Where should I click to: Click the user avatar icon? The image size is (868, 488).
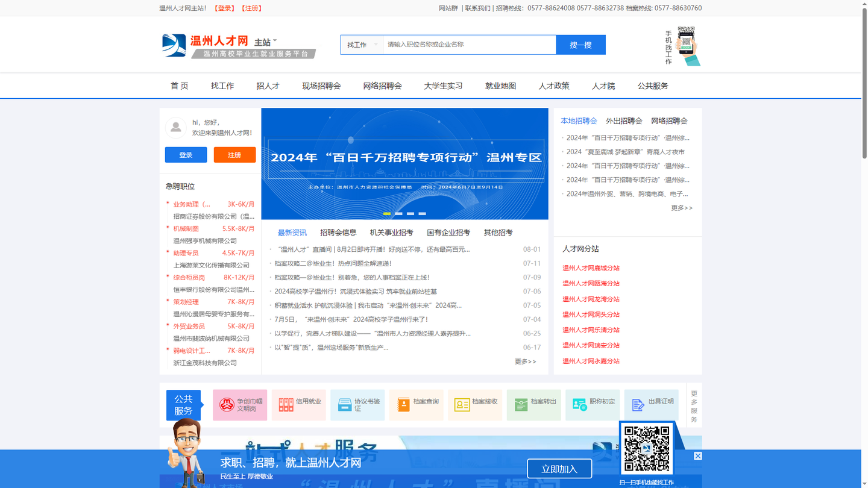pyautogui.click(x=175, y=127)
